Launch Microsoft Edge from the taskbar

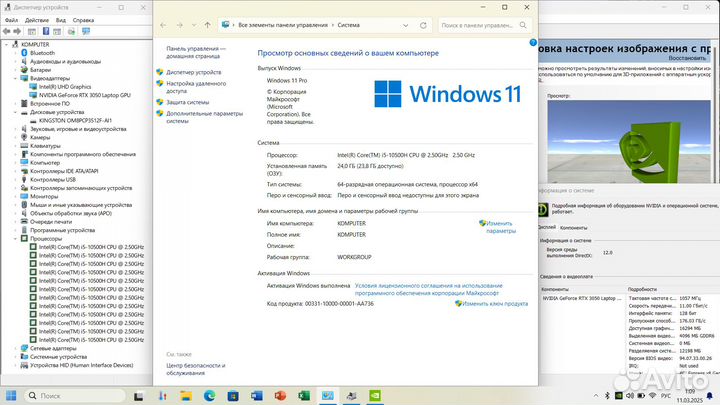(209, 395)
